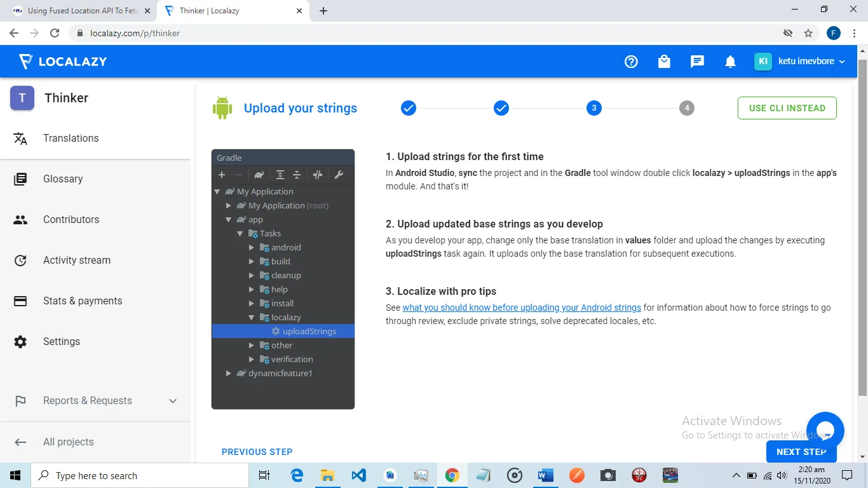This screenshot has width=868, height=488.
Task: Switch to Chrome on the taskbar
Action: 452,475
